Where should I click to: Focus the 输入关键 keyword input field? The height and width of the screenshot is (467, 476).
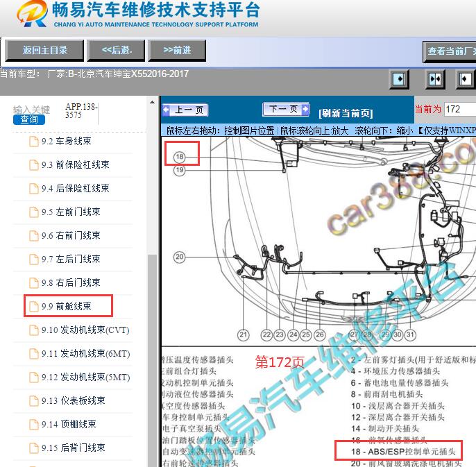31,110
